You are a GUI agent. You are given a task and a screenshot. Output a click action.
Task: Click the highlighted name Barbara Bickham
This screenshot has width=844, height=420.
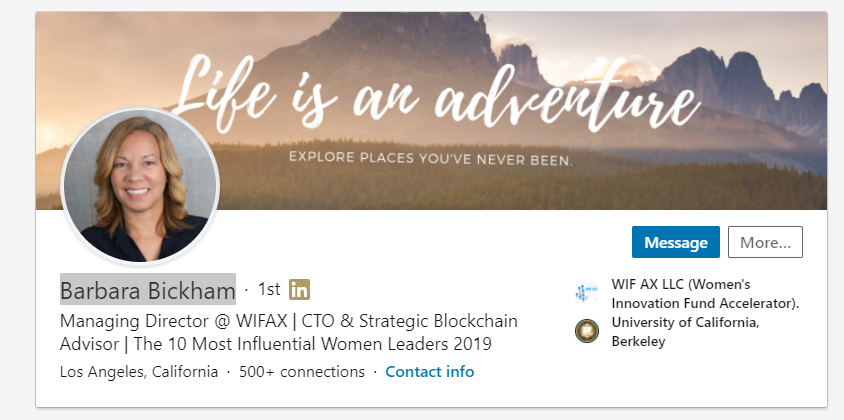pyautogui.click(x=147, y=290)
